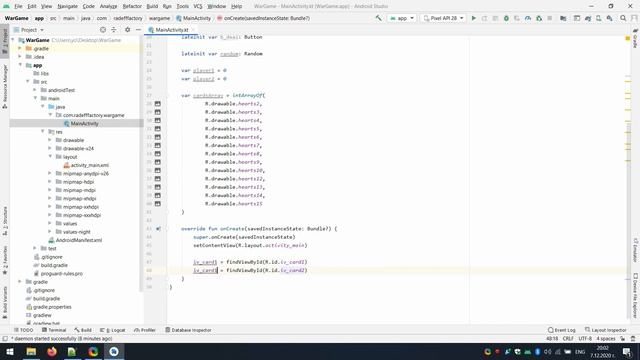This screenshot has width=640, height=360.
Task: Select the MainActivity.kt editor tab
Action: coord(171,30)
